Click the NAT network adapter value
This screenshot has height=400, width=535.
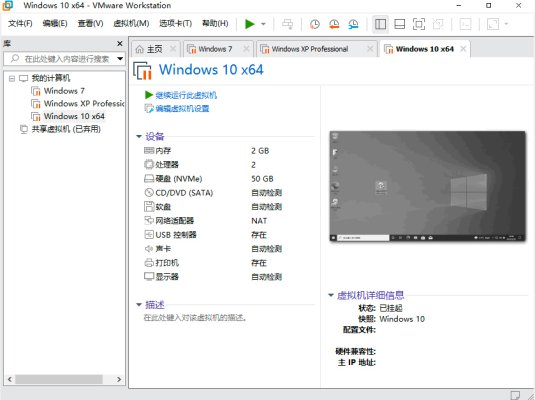[259, 221]
